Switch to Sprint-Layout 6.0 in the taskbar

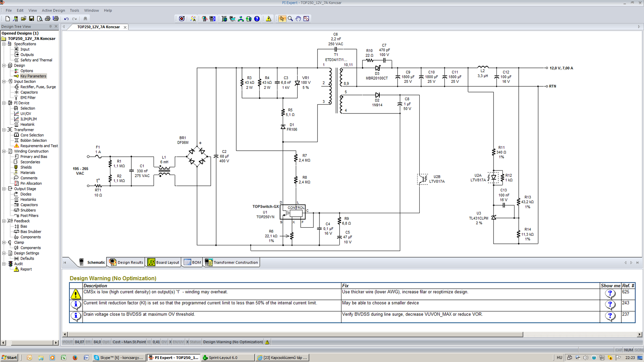228,358
